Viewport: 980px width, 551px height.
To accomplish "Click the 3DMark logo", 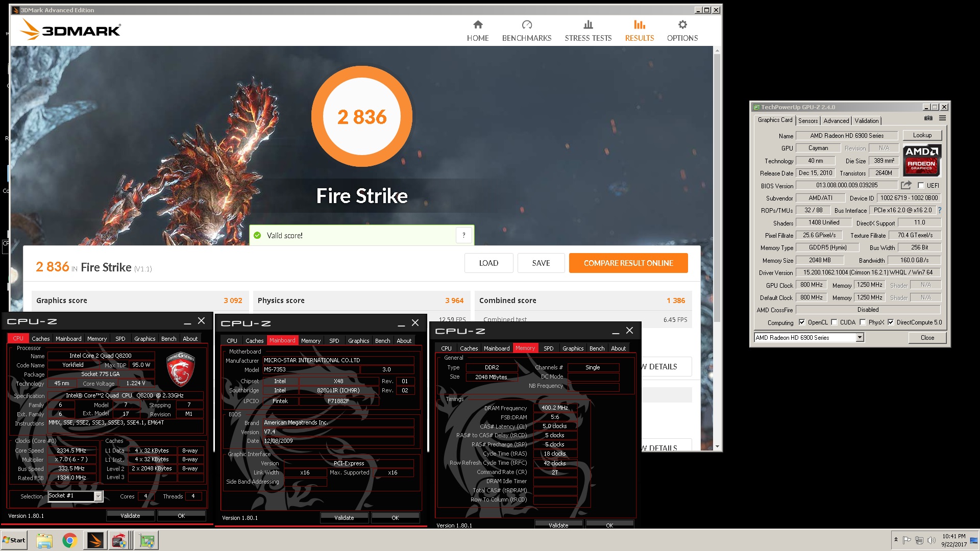I will pyautogui.click(x=70, y=30).
